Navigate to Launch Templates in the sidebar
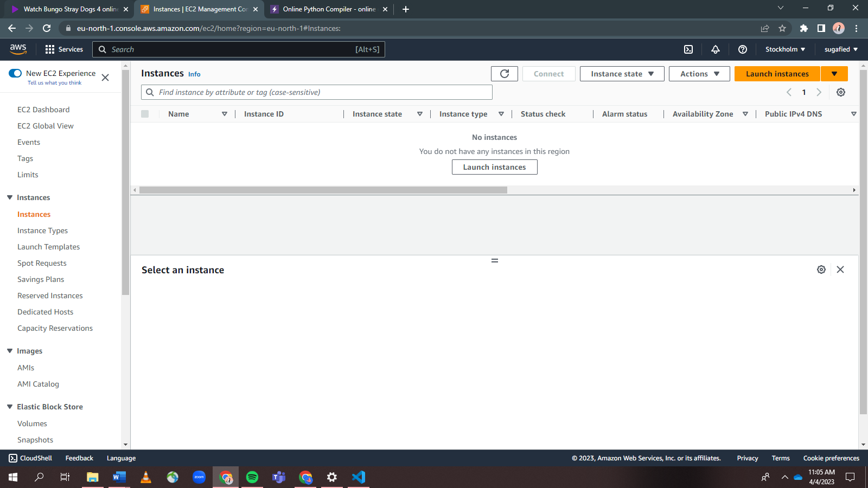Image resolution: width=868 pixels, height=488 pixels. click(x=48, y=247)
